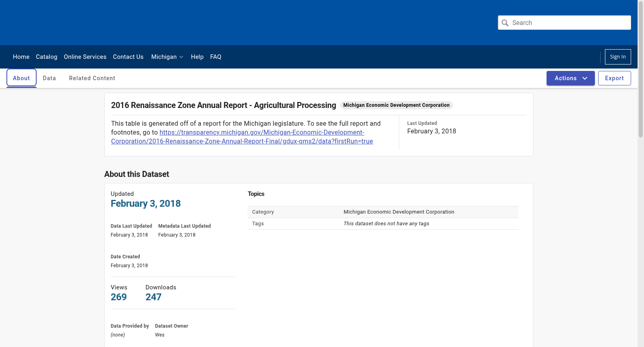Expand the Michigan dropdown menu

tap(167, 57)
